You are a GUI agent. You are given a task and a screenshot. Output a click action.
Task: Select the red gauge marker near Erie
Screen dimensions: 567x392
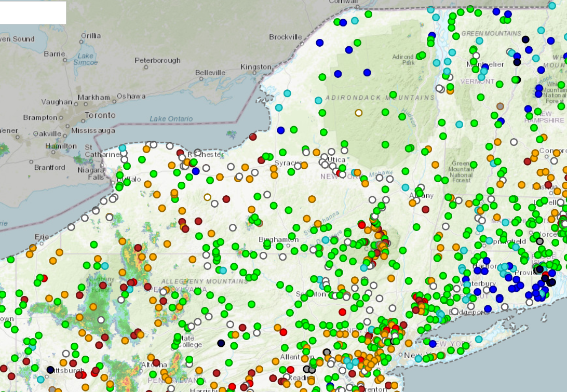(45, 278)
